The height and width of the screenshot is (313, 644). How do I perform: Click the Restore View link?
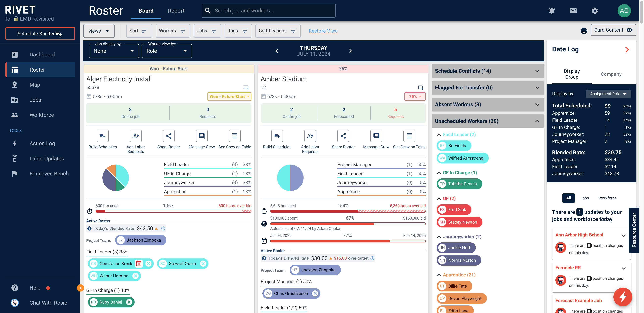(323, 31)
